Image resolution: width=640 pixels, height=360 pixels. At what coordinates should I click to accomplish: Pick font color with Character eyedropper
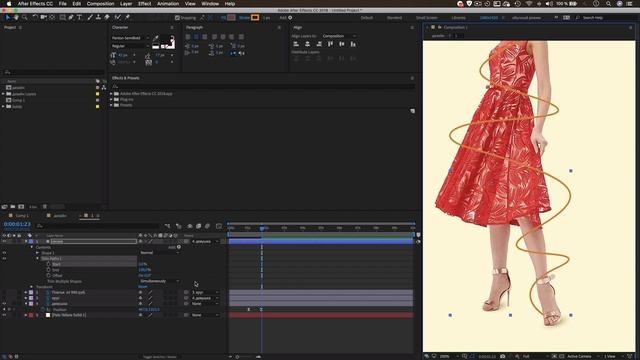click(x=156, y=38)
